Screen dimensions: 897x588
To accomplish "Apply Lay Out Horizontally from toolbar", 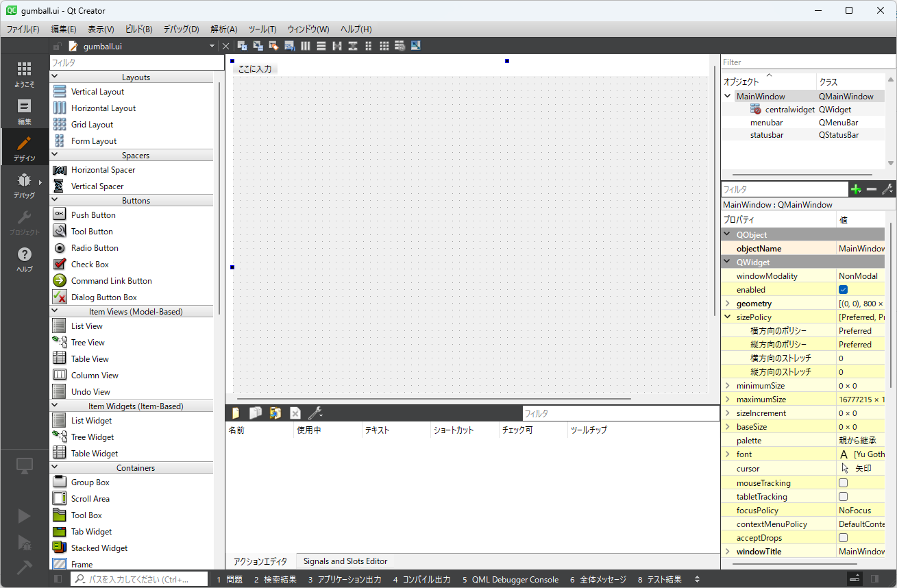I will [305, 46].
